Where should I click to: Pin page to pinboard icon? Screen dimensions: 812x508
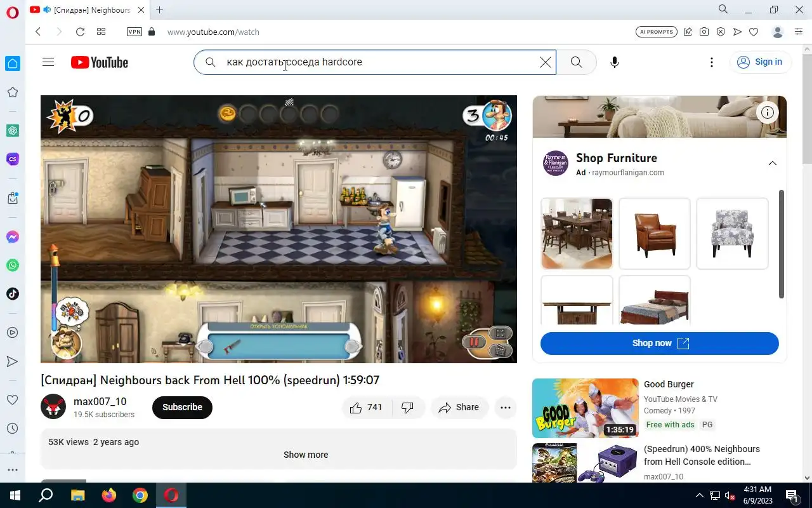(688, 32)
